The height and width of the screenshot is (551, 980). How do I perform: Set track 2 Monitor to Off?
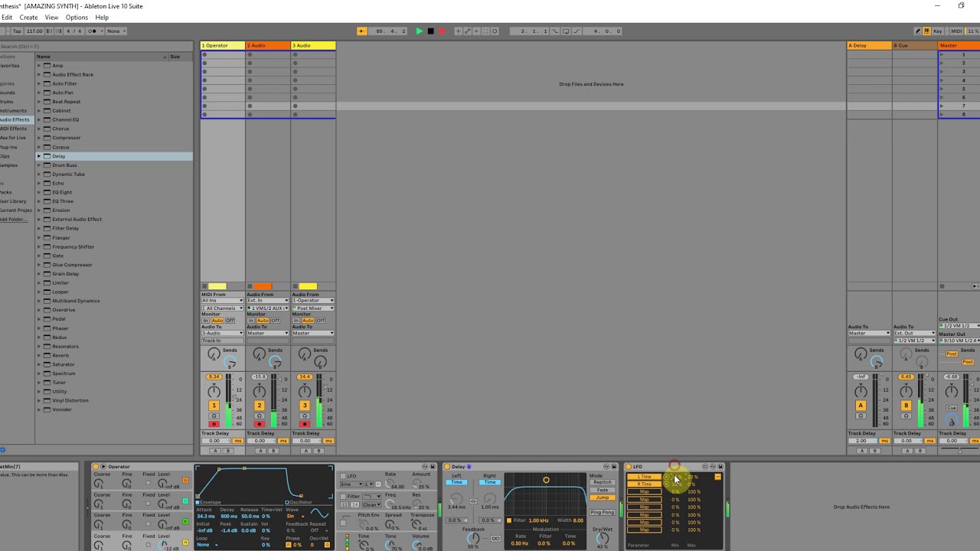276,321
